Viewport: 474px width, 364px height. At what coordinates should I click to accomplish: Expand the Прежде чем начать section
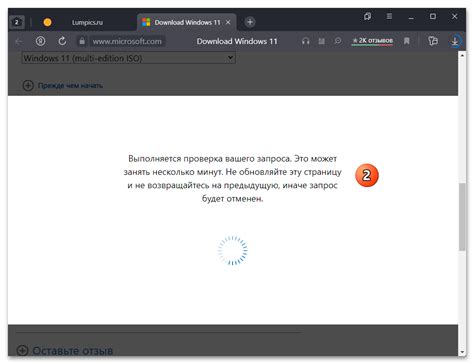click(x=63, y=86)
